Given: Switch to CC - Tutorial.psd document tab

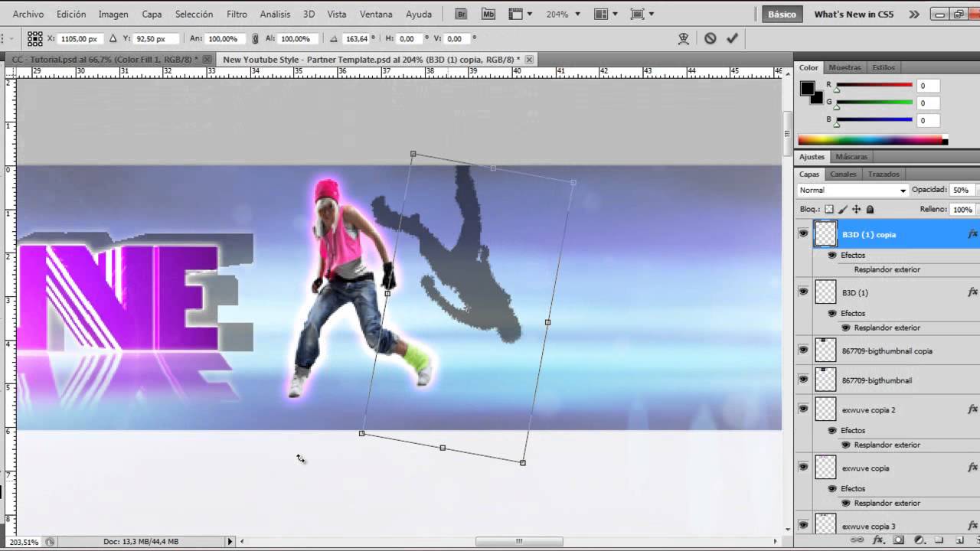Looking at the screenshot, I should click(105, 59).
